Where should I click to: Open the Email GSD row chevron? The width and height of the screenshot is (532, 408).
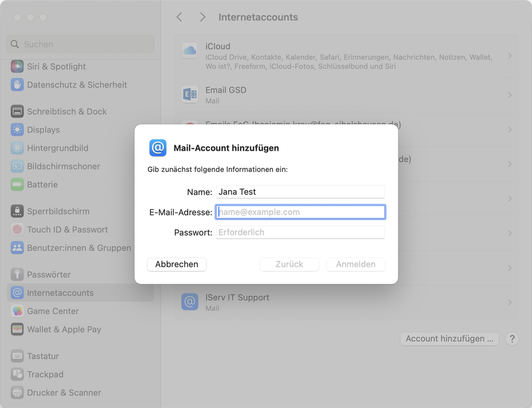[x=509, y=95]
